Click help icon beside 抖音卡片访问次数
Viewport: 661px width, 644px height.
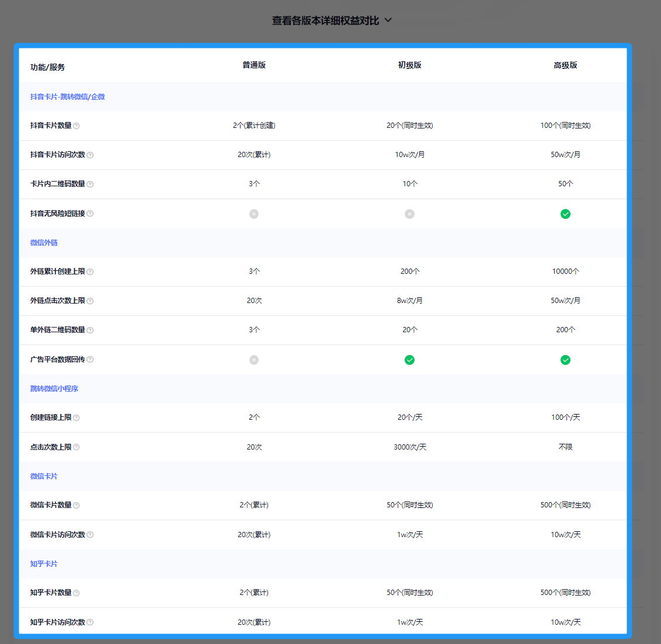(x=90, y=155)
